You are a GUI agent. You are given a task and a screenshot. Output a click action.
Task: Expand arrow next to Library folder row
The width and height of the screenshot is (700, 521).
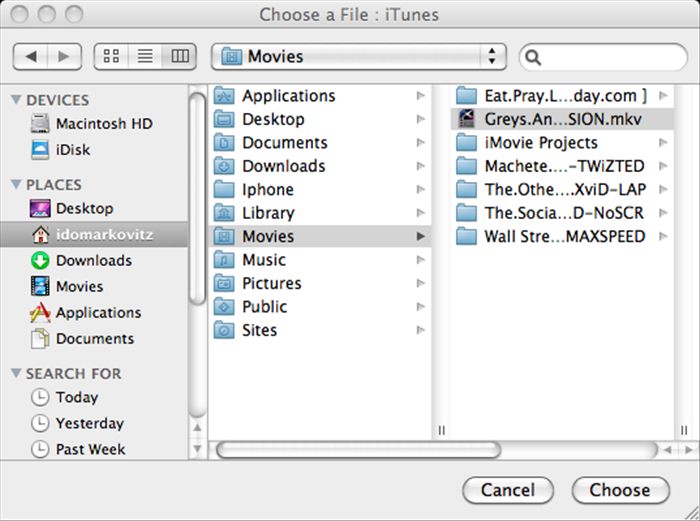[x=421, y=213]
